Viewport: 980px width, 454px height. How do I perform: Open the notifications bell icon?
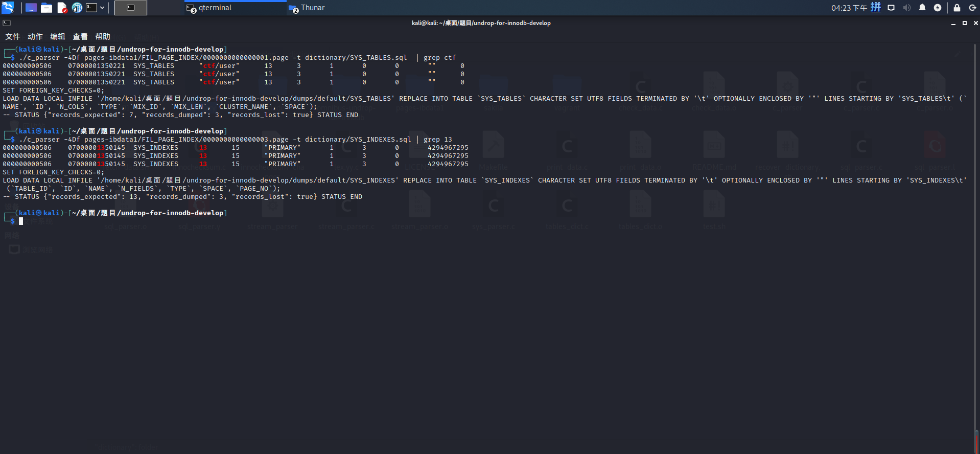pyautogui.click(x=922, y=8)
